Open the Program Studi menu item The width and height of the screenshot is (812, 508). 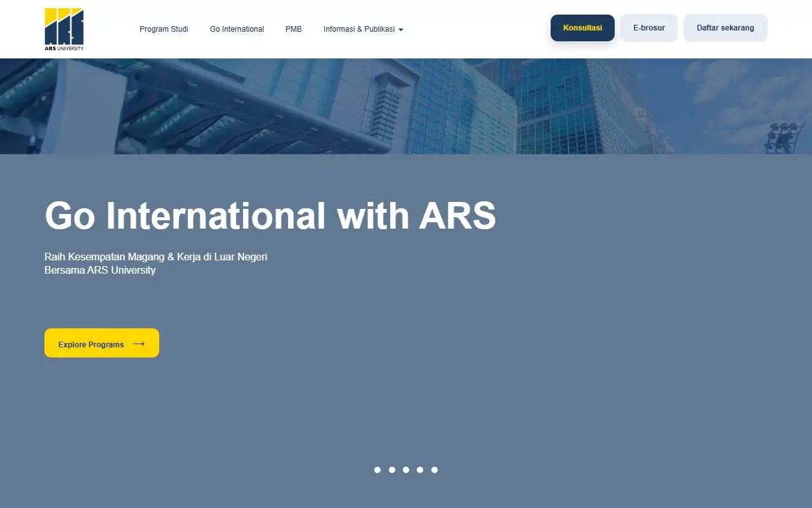click(164, 29)
